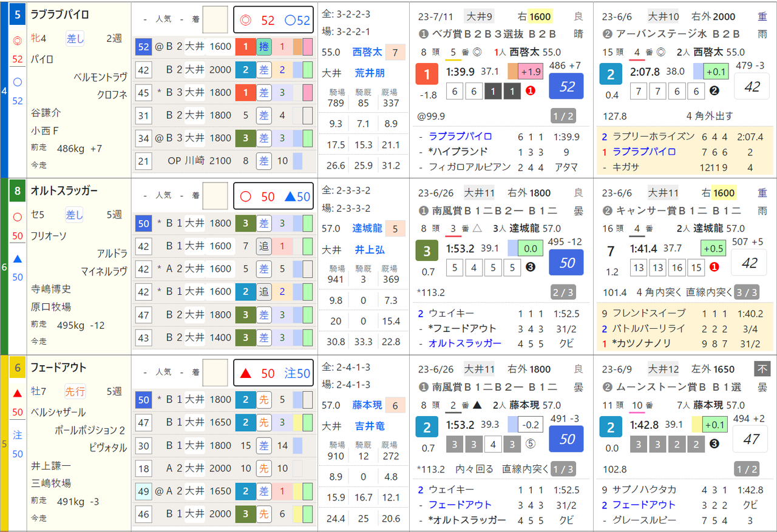Click the black ❸ marker in the ムーンストーン賞 race
This screenshot has width=777, height=532.
click(714, 444)
